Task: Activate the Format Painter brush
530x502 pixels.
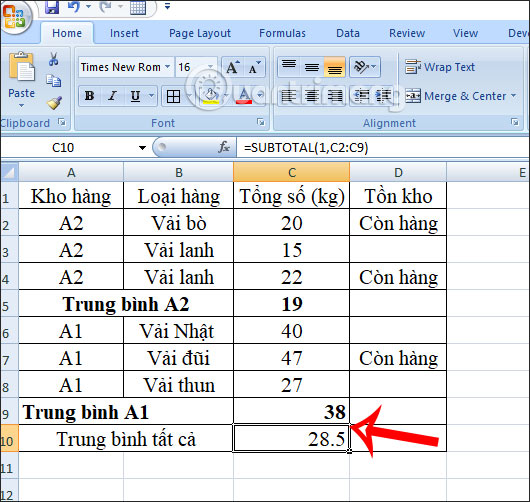Action: [x=54, y=103]
